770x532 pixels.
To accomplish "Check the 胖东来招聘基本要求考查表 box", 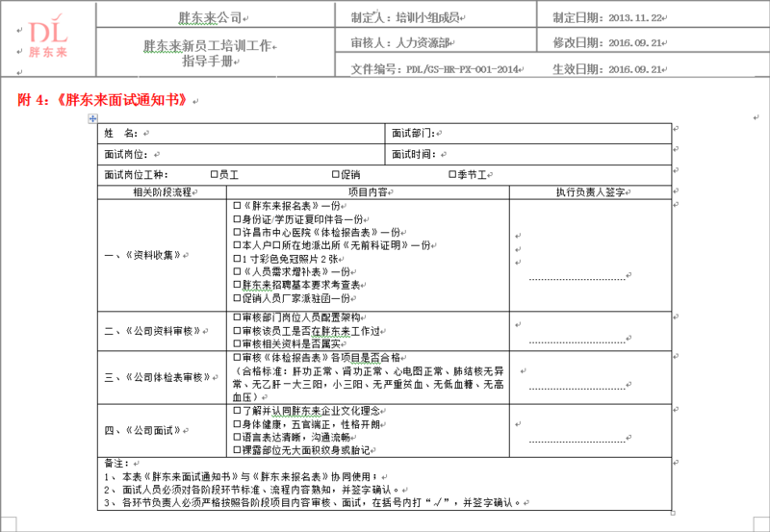I will point(237,285).
